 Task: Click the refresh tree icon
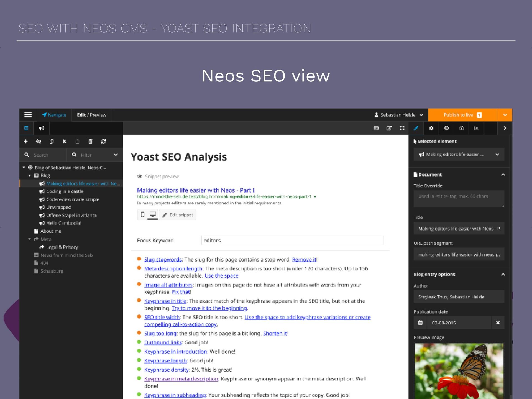click(103, 141)
